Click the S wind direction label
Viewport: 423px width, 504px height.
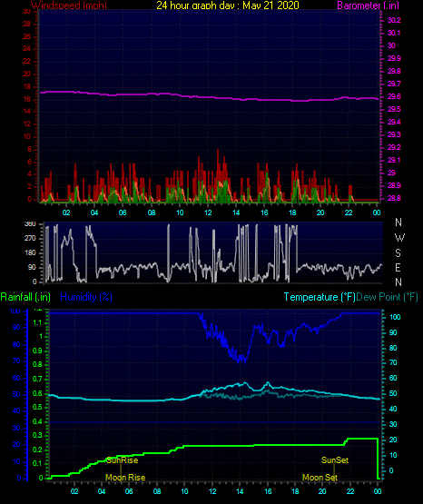pos(398,253)
